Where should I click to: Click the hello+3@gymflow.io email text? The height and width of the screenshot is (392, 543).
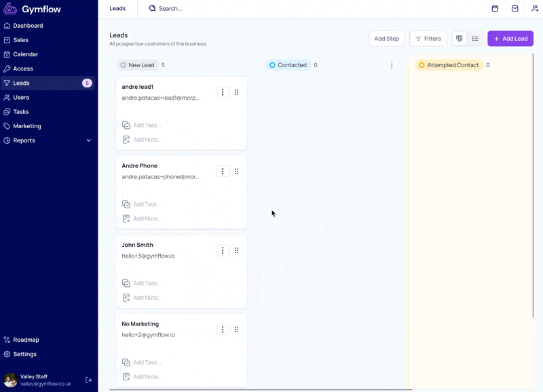(148, 256)
